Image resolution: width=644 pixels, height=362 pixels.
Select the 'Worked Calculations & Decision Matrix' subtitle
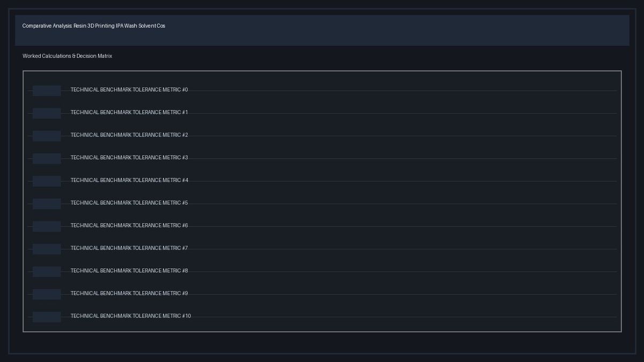point(67,56)
